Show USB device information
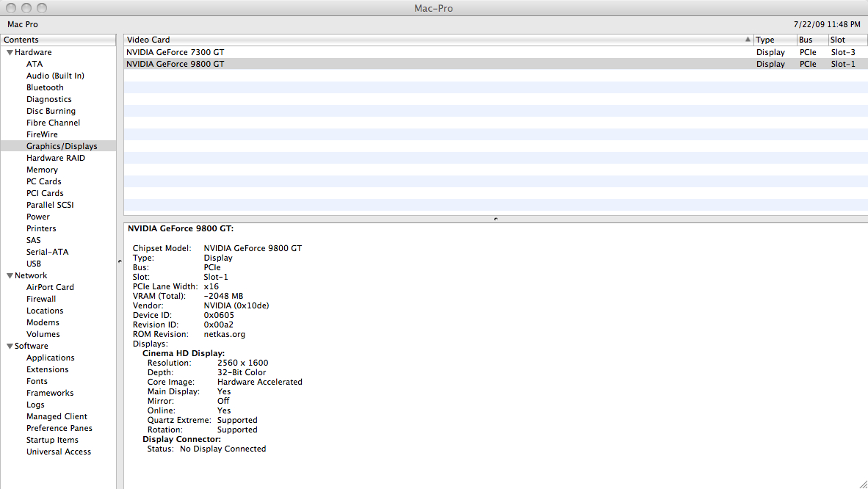Image resolution: width=868 pixels, height=489 pixels. pyautogui.click(x=34, y=264)
